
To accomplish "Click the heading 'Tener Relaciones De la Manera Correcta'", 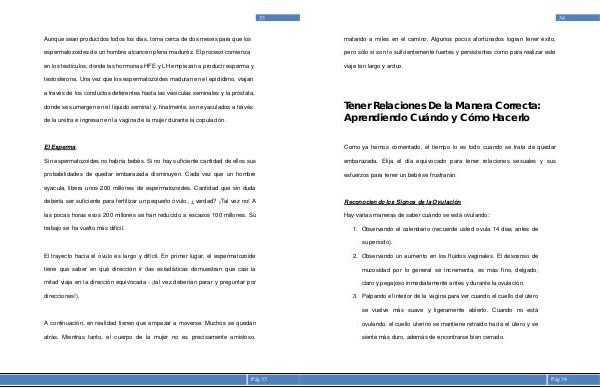I will click(442, 106).
